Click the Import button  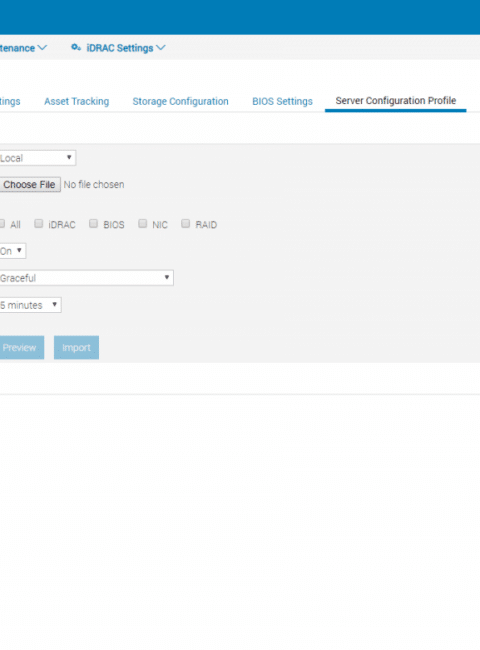pos(76,347)
